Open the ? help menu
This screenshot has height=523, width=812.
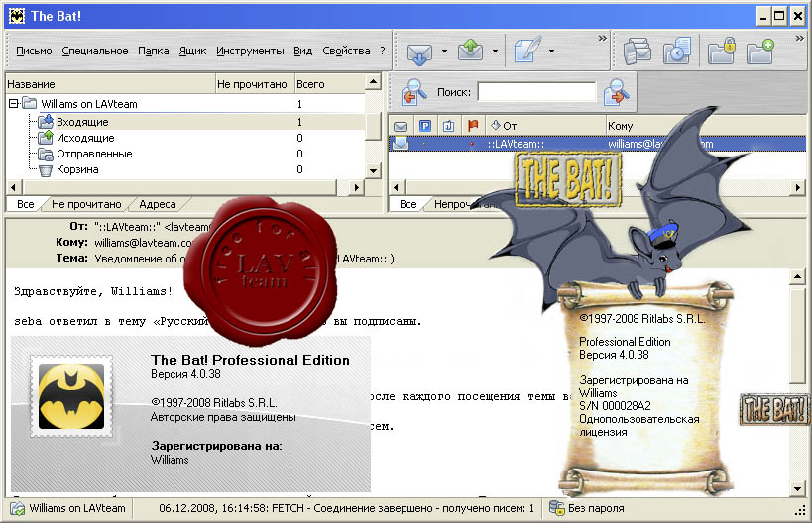pos(382,51)
